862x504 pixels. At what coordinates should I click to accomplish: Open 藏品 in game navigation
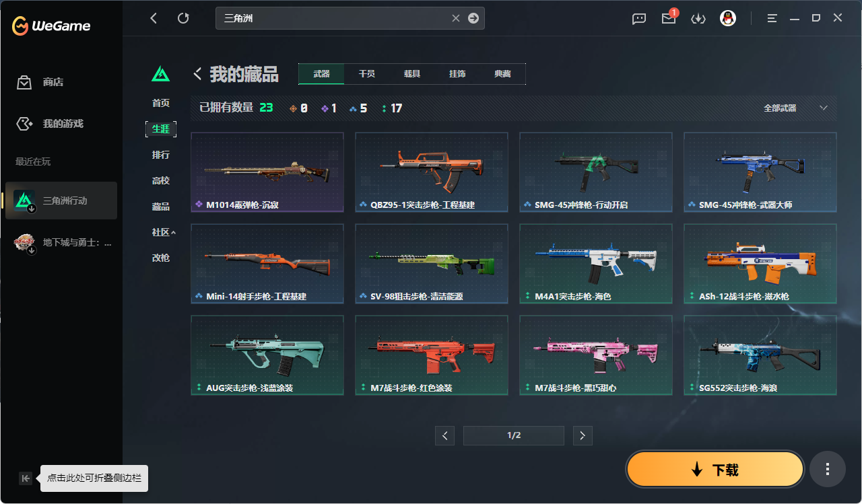161,207
